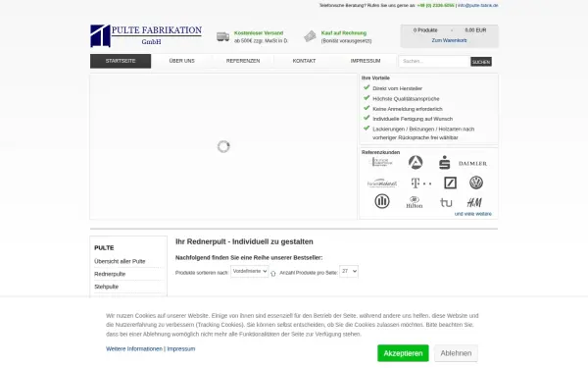Click the invoice purchase icon
The height and width of the screenshot is (368, 588).
tap(310, 36)
